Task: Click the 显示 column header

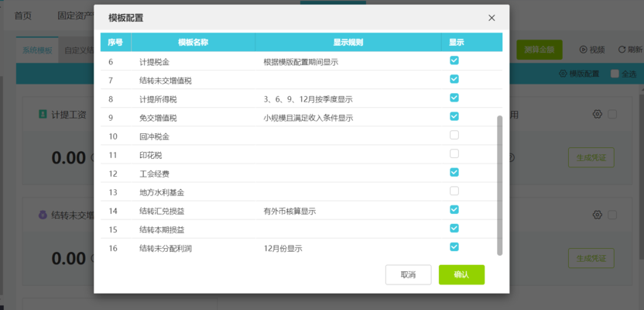Action: coord(457,43)
